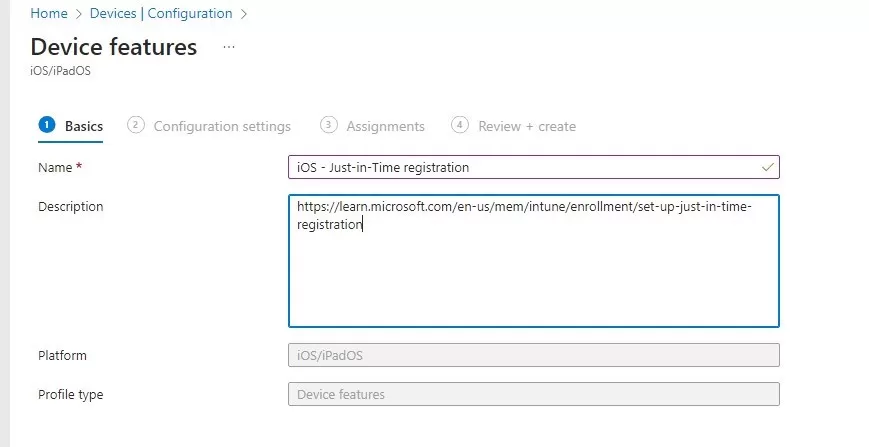The height and width of the screenshot is (447, 869).
Task: Click the green validation checkmark in Name
Action: pos(767,167)
